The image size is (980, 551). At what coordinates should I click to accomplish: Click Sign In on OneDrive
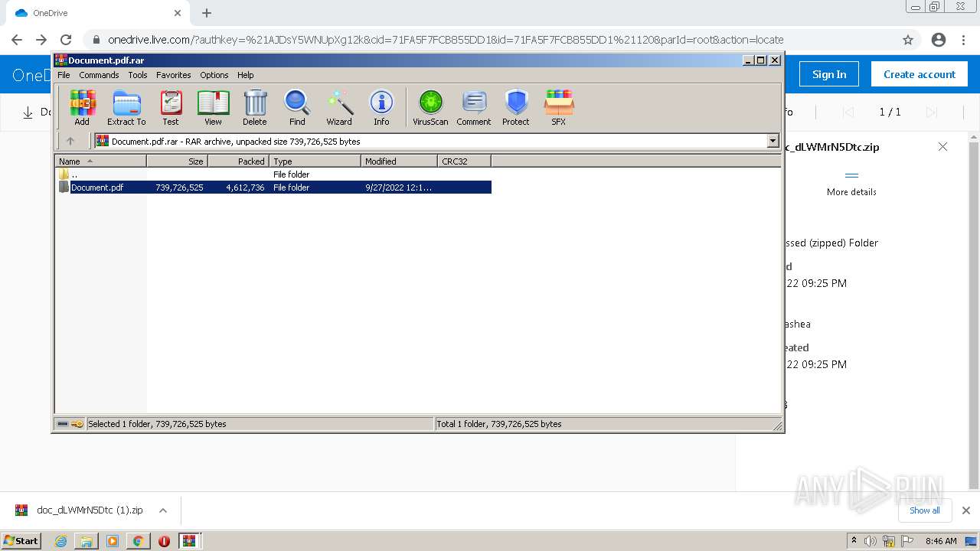pos(829,74)
